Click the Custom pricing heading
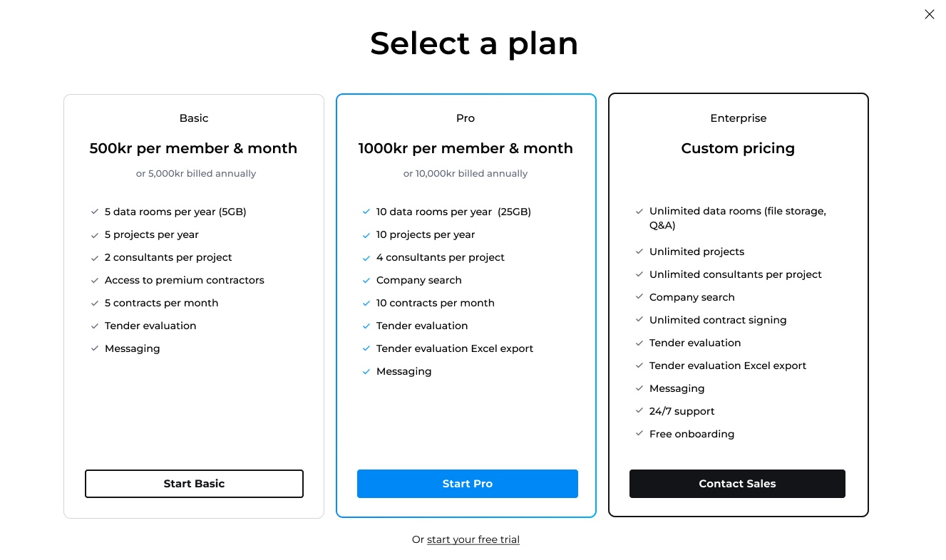 [x=738, y=148]
